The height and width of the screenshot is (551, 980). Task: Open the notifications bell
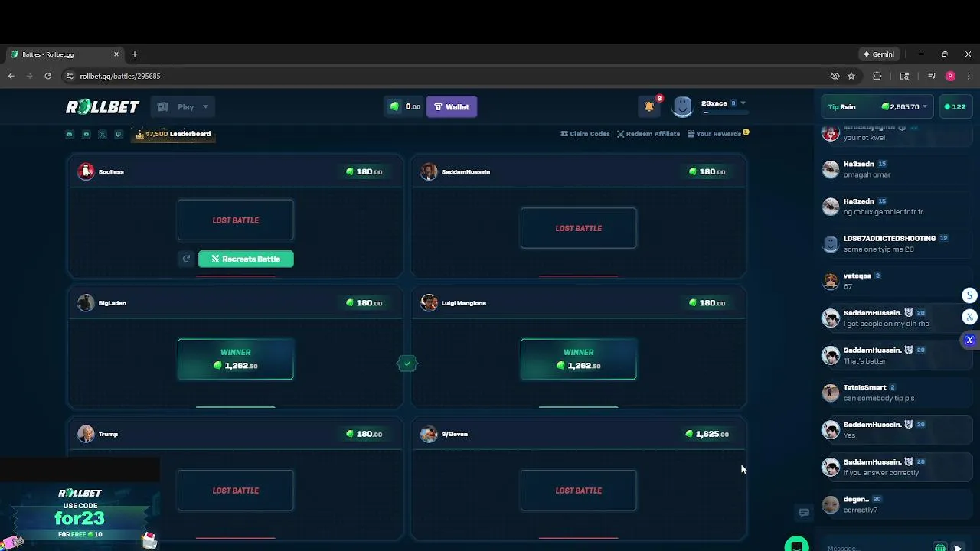click(x=649, y=106)
